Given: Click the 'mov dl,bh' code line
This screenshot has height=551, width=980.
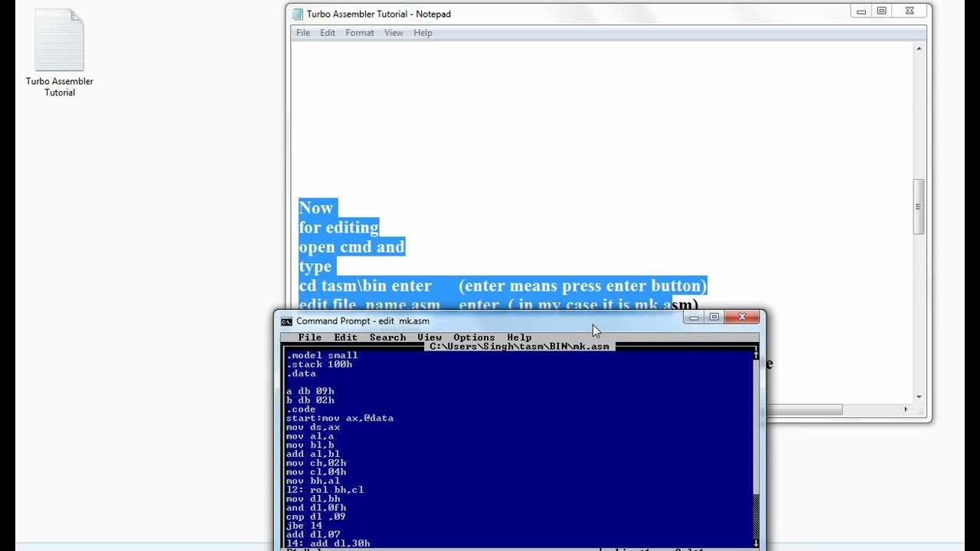Looking at the screenshot, I should coord(313,499).
